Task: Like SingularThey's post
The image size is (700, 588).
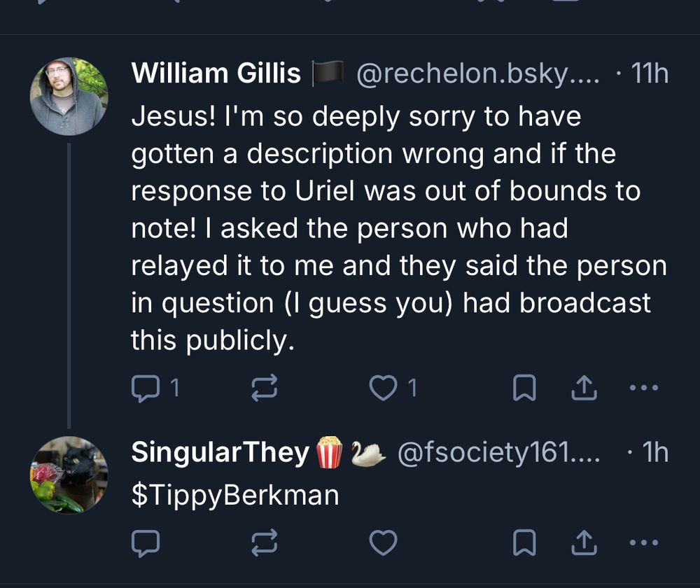Action: point(384,539)
